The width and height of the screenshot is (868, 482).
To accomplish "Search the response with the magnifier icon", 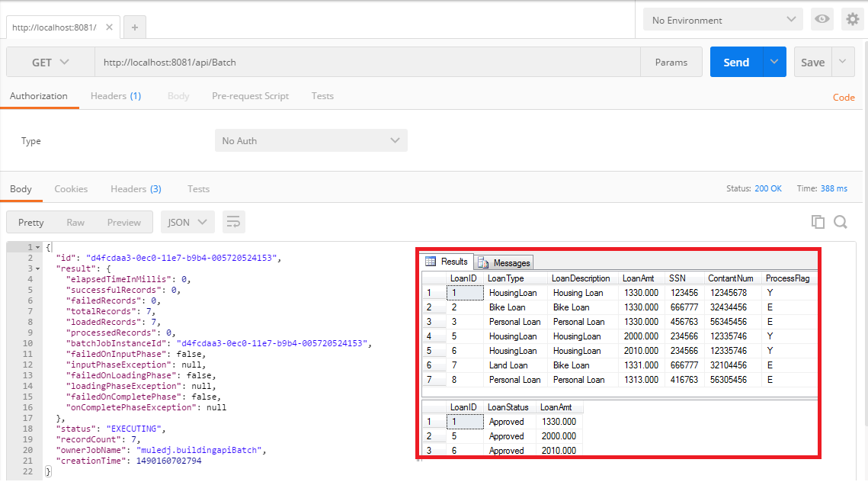I will [x=840, y=222].
